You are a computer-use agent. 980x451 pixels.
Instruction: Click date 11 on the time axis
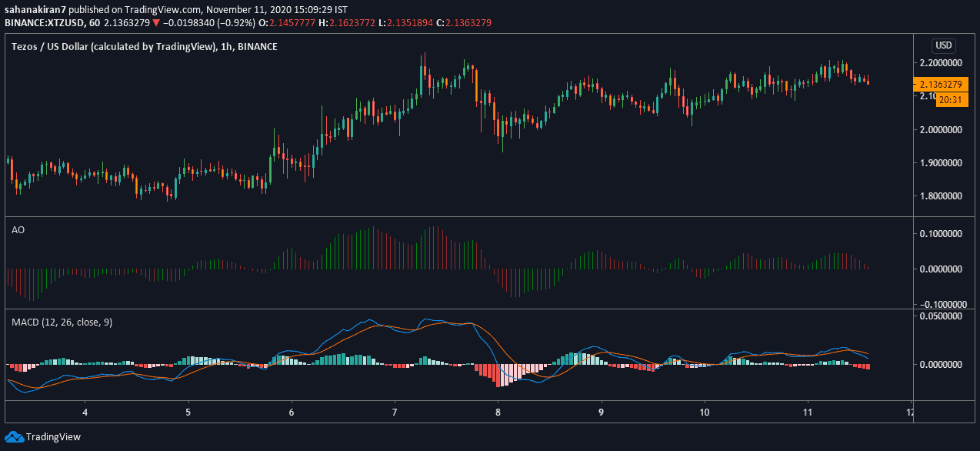click(x=808, y=412)
